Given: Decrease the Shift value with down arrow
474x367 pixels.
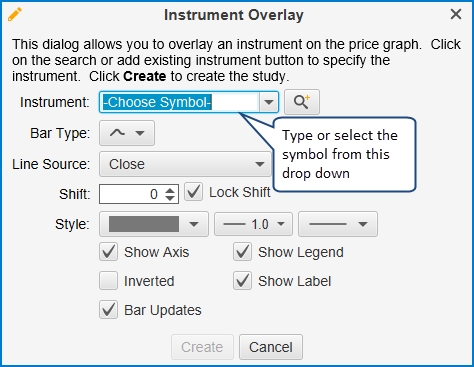Looking at the screenshot, I should (170, 198).
